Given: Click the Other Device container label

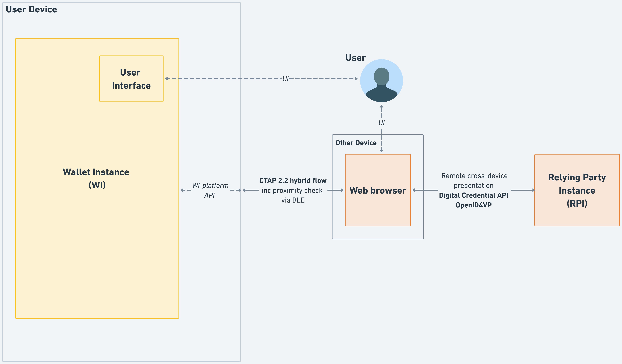Looking at the screenshot, I should [x=356, y=143].
